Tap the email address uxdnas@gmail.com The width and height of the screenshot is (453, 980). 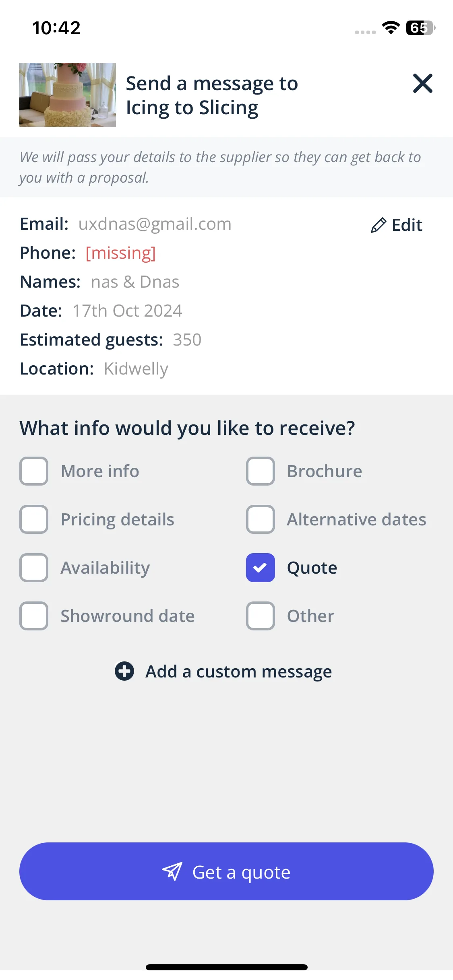pos(155,224)
